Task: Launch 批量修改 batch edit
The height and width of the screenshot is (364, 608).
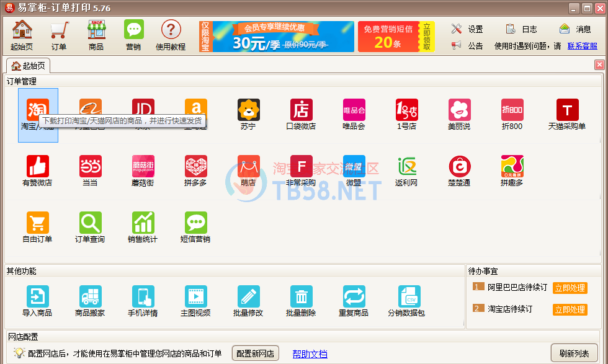Action: point(249,301)
